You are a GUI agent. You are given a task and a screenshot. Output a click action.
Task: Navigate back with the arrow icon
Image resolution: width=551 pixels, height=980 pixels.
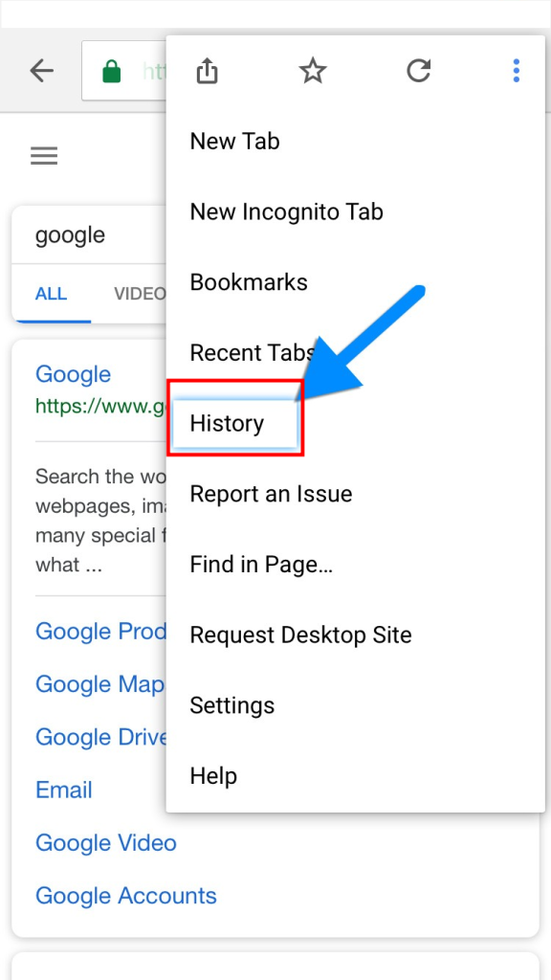point(40,70)
